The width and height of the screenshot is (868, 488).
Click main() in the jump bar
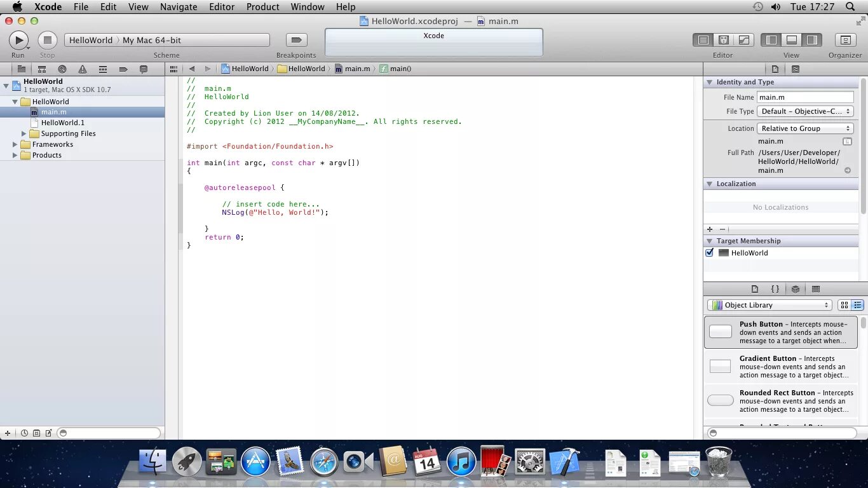click(395, 69)
